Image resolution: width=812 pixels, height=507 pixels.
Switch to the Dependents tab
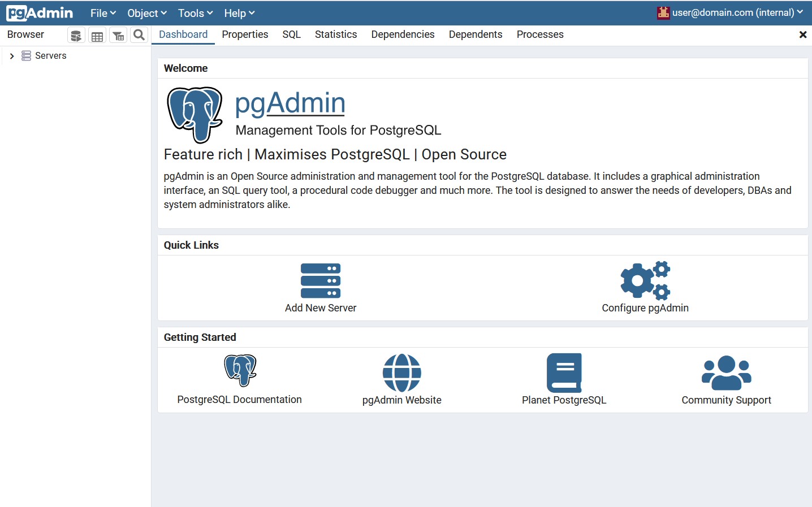pyautogui.click(x=476, y=34)
